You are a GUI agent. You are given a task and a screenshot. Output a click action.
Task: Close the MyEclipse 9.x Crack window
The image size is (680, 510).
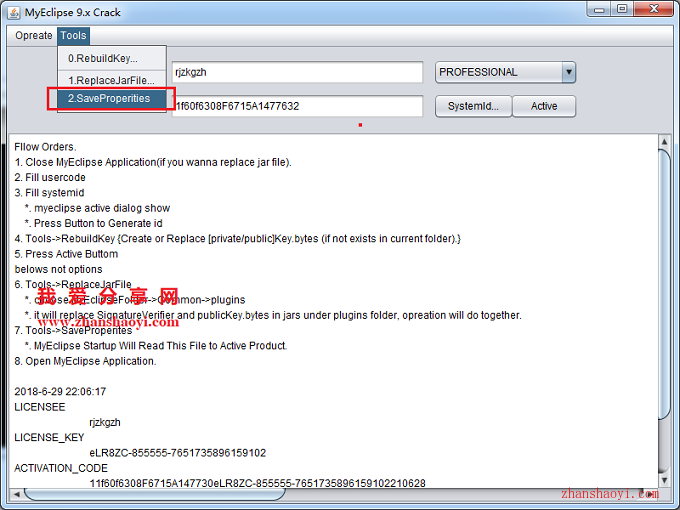[x=654, y=9]
